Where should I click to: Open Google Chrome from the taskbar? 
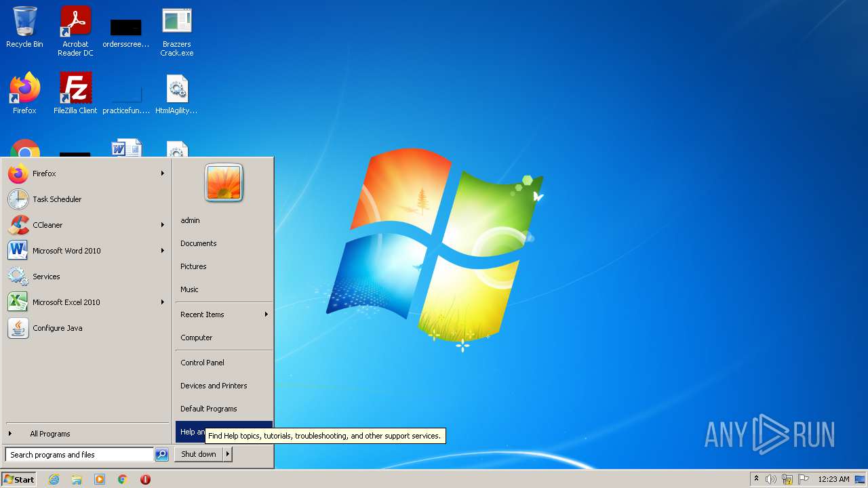tap(123, 479)
